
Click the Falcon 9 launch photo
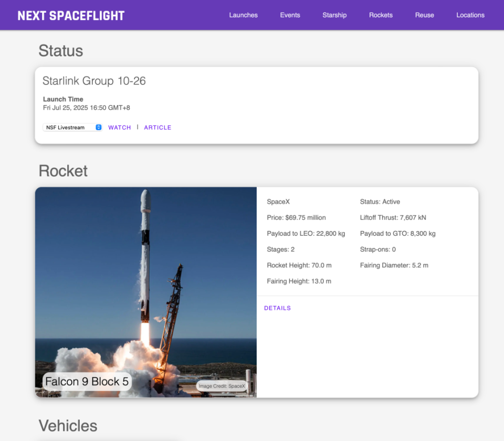(146, 292)
